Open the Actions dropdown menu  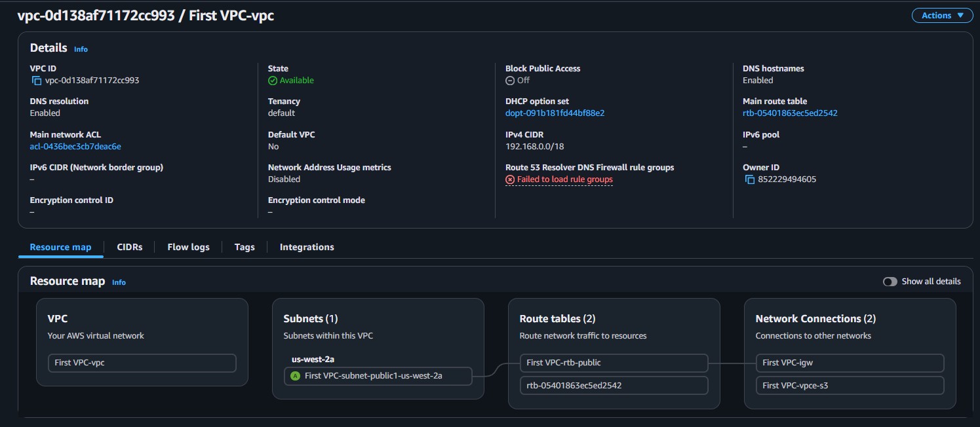pyautogui.click(x=942, y=14)
